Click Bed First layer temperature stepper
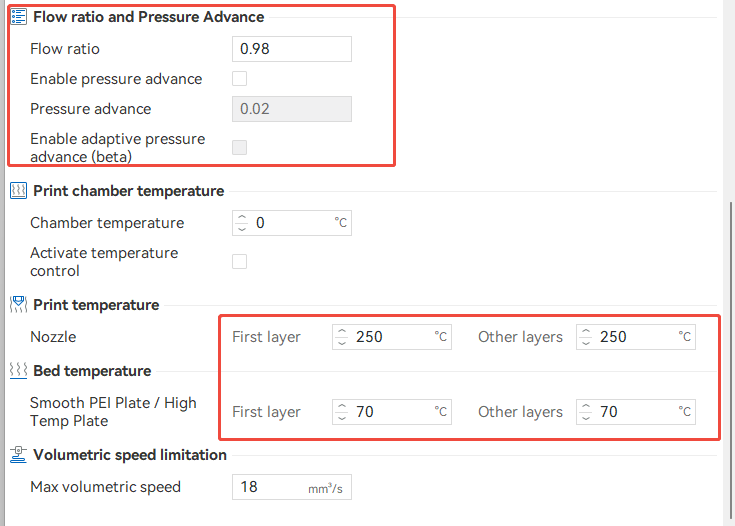 pos(342,411)
